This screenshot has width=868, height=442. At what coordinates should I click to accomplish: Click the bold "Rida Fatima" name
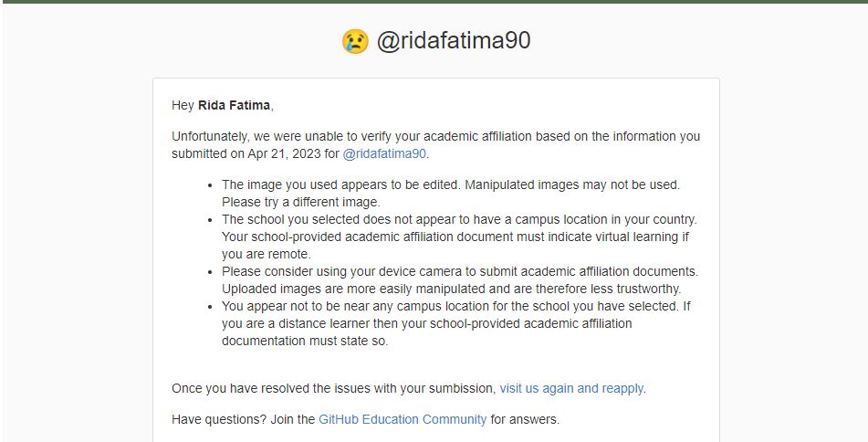coord(234,105)
